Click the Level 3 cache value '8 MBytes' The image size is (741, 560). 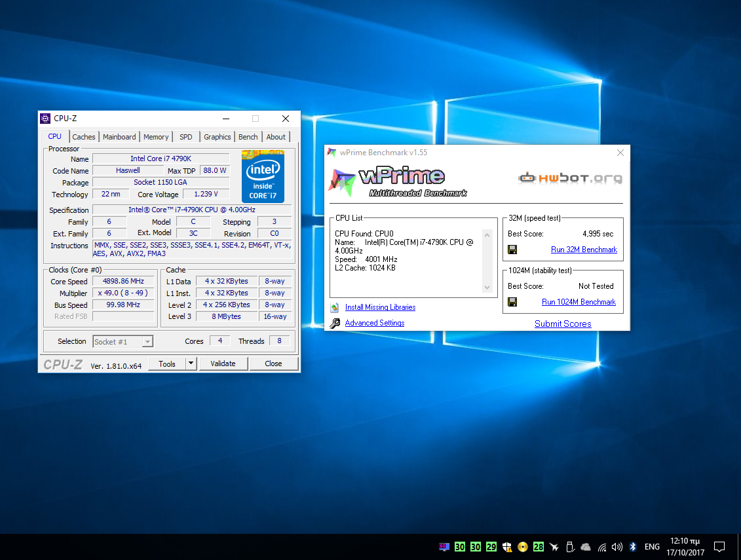(x=227, y=316)
